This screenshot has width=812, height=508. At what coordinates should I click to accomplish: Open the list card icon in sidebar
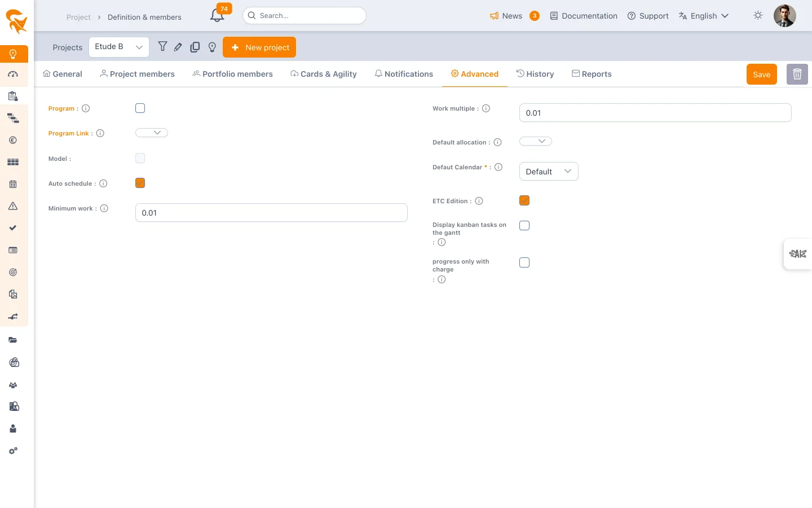pos(13,250)
